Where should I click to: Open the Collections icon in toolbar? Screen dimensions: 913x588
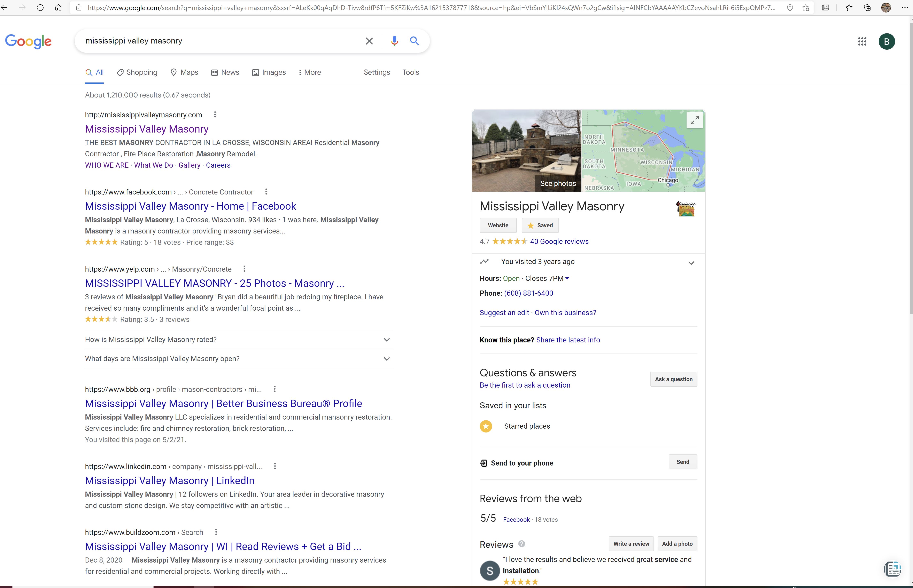[x=867, y=8]
